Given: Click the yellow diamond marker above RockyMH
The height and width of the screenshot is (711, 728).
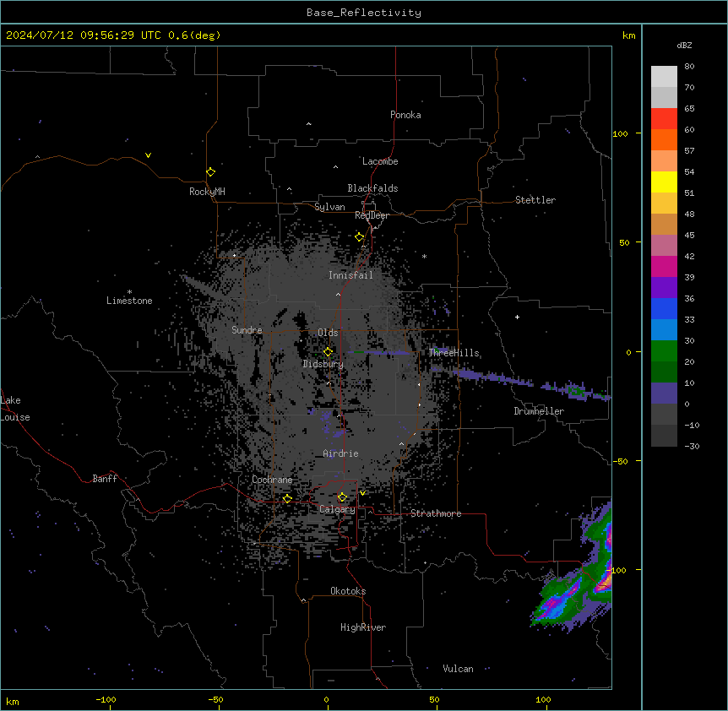Looking at the screenshot, I should click(210, 171).
